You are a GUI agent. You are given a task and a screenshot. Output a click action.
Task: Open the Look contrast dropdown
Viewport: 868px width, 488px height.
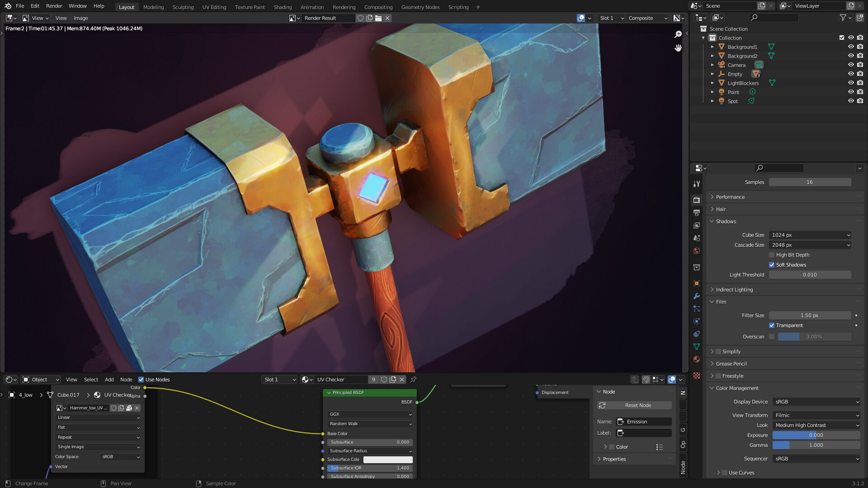[816, 425]
